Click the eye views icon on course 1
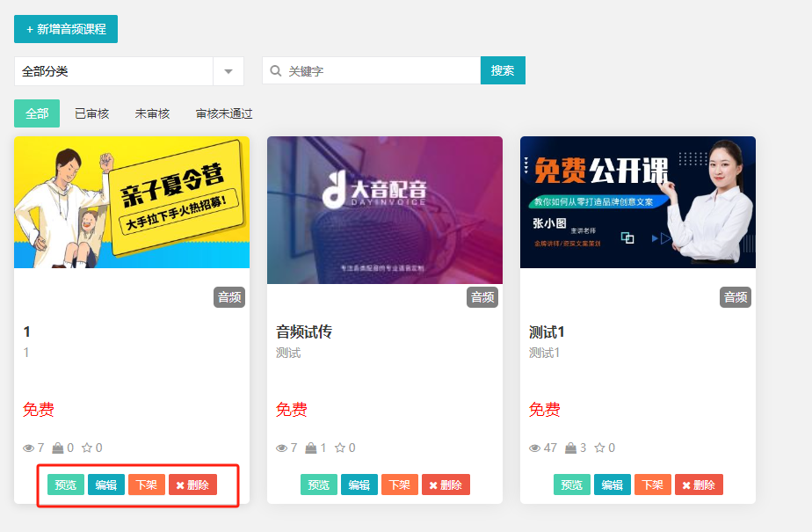Screen dimensions: 812x532 [x=28, y=448]
